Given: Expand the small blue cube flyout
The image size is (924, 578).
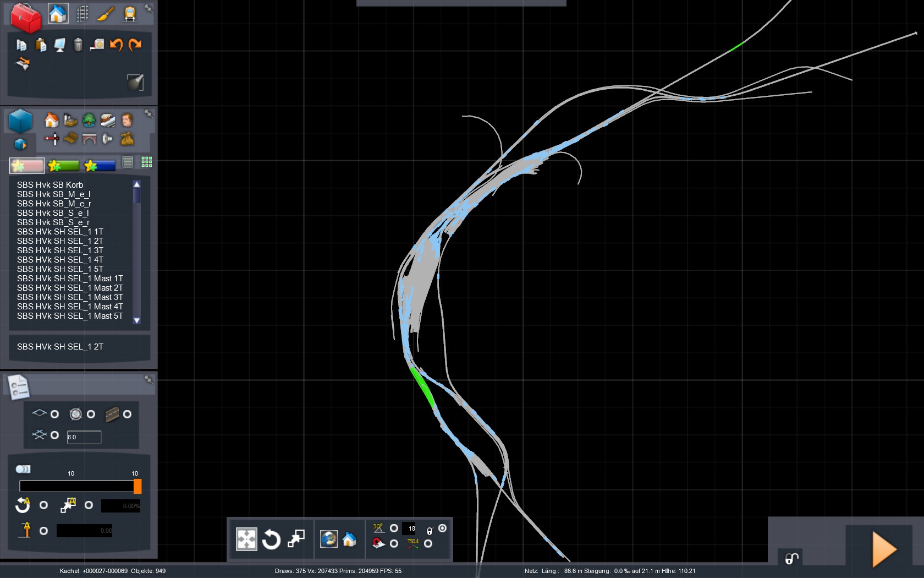Looking at the screenshot, I should point(20,144).
